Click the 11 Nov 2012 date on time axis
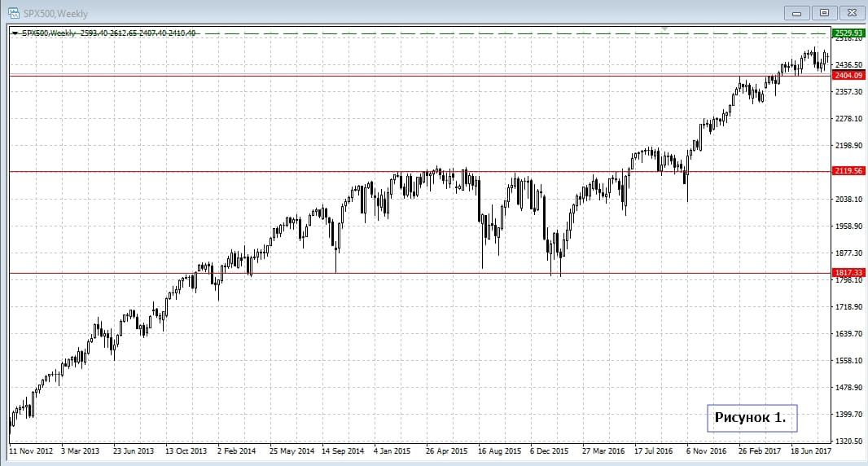868x466 pixels. (32, 450)
